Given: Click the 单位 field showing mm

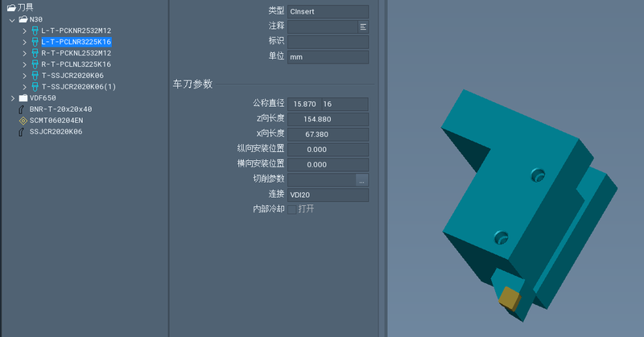Looking at the screenshot, I should pyautogui.click(x=328, y=57).
